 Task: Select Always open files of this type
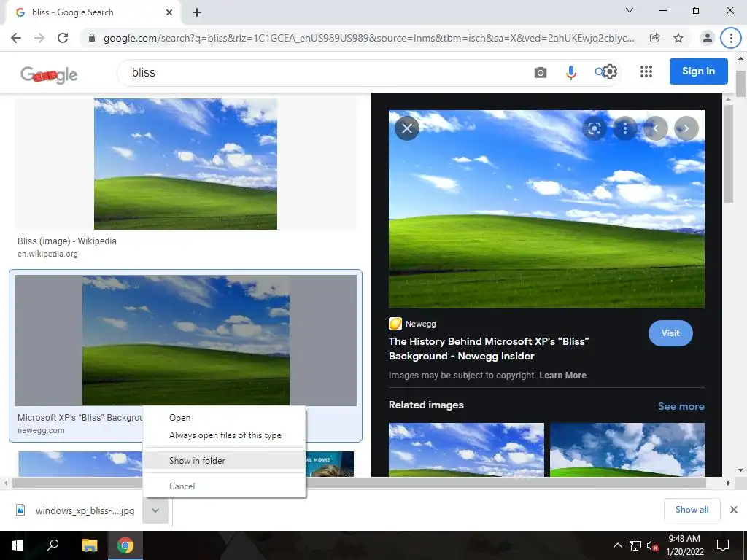(224, 435)
